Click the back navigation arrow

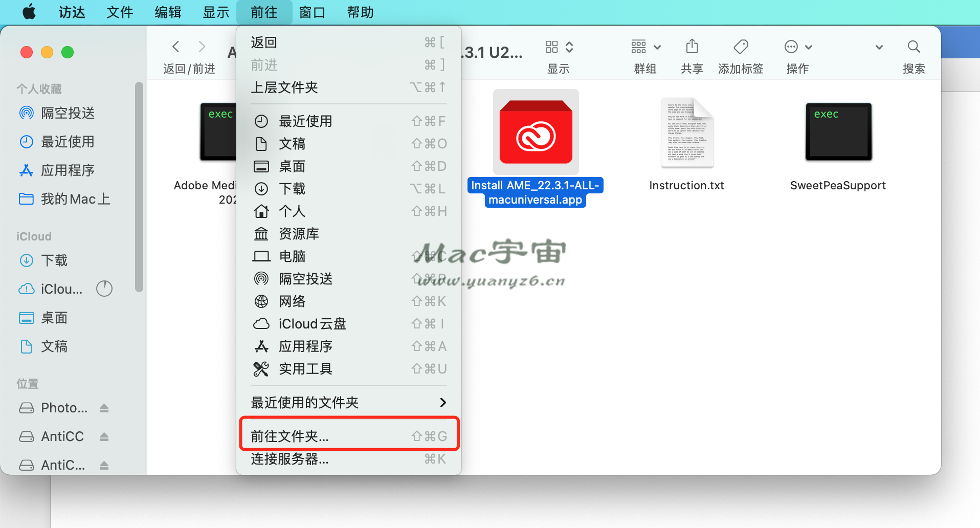(176, 47)
